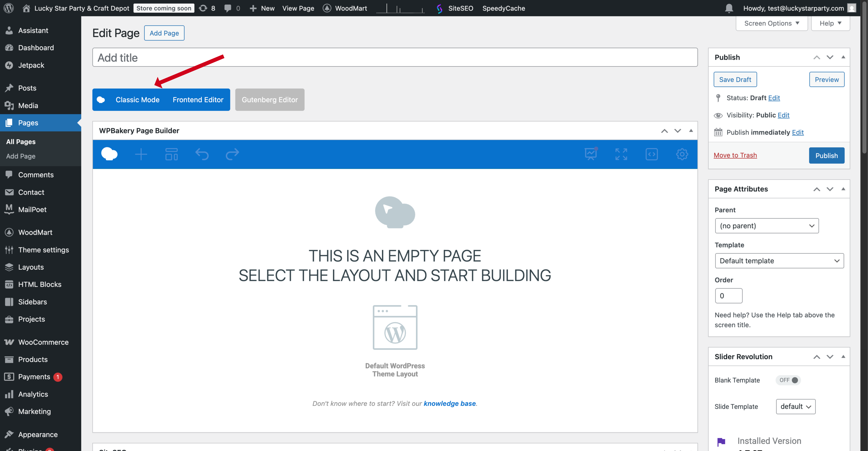Select Default WordPress Theme Layout thumbnail
The width and height of the screenshot is (868, 451).
point(395,327)
